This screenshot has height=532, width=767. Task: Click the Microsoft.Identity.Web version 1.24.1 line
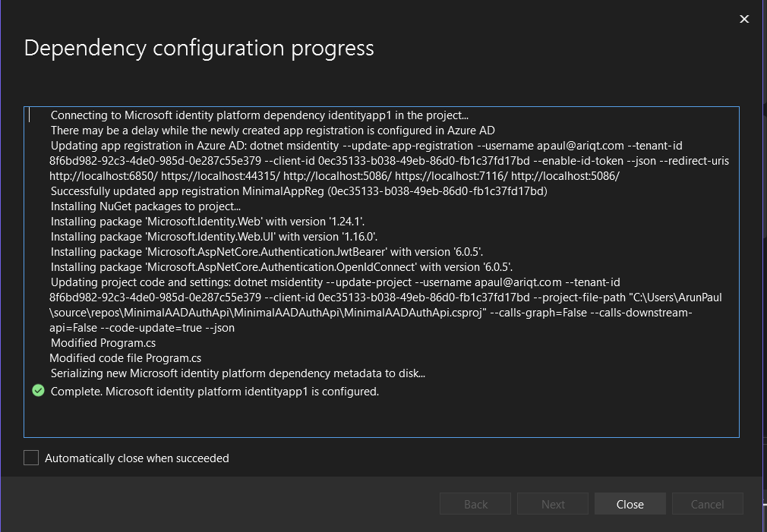point(207,222)
